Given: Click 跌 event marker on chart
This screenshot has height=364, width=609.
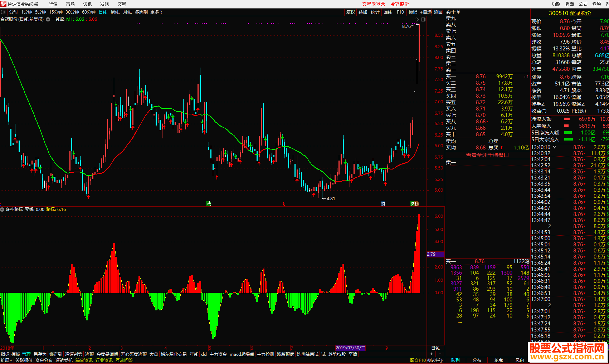Looking at the screenshot, I should coord(209,204).
